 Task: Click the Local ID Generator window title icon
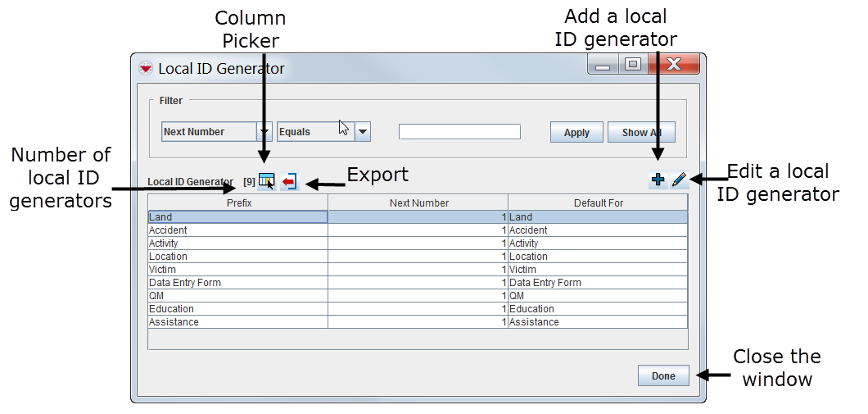[x=145, y=68]
